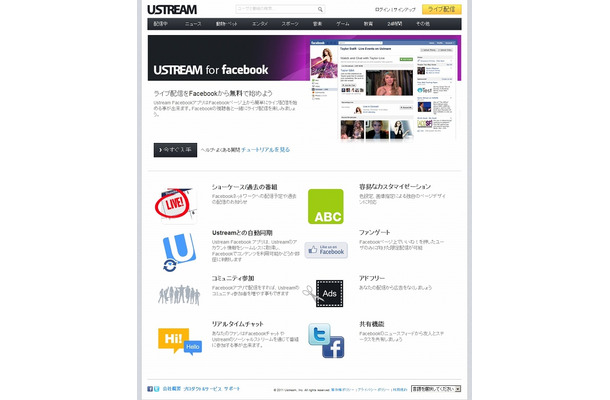Open the 会社概要 footer link

[x=172, y=389]
